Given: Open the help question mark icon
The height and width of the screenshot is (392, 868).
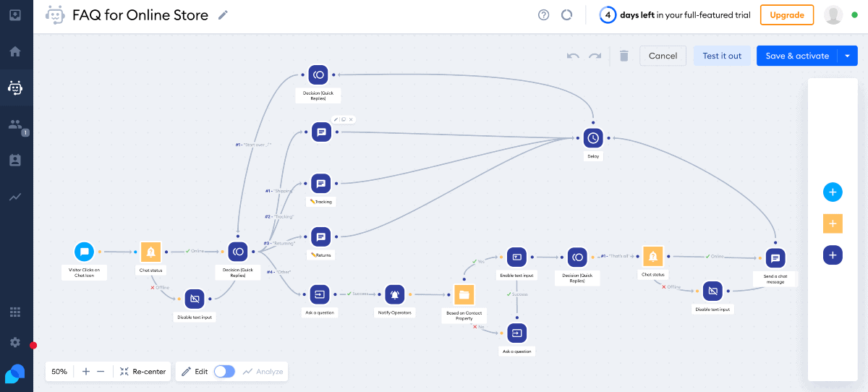Looking at the screenshot, I should click(x=544, y=15).
